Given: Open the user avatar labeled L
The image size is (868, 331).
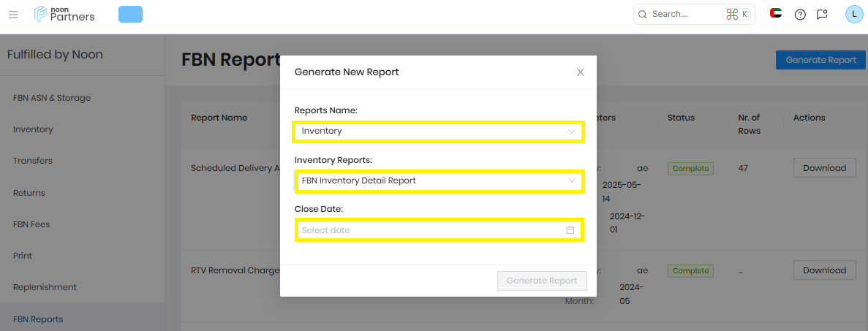Looking at the screenshot, I should [x=854, y=15].
